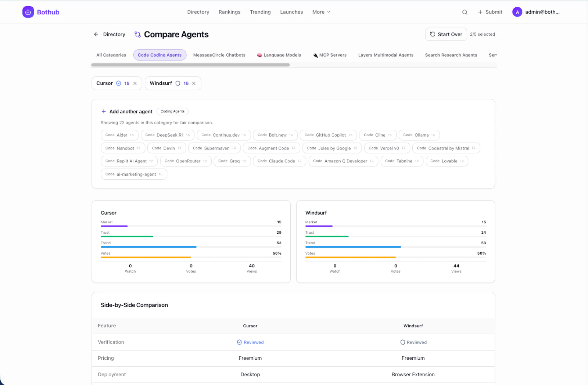The image size is (588, 385).
Task: Open the More dropdown menu
Action: pos(321,12)
